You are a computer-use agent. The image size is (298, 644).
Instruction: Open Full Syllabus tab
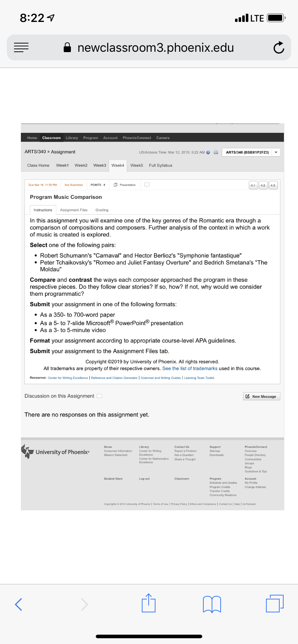click(x=161, y=165)
